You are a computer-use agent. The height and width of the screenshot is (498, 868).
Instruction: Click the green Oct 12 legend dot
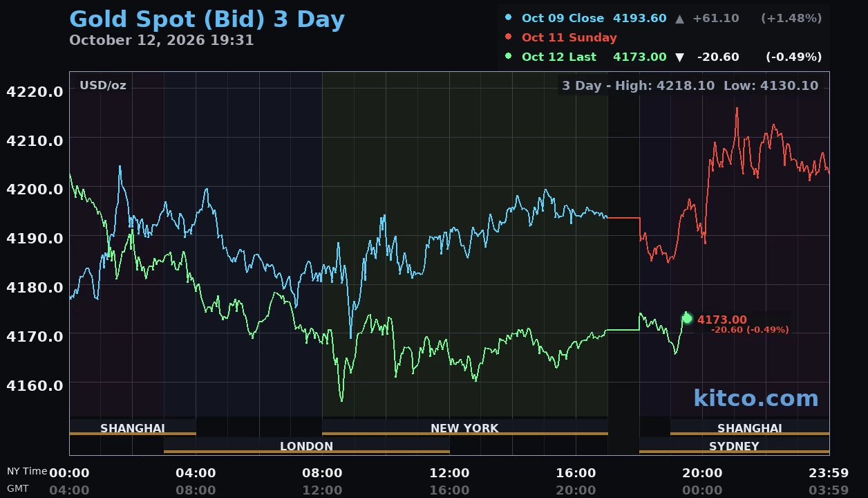click(x=509, y=56)
